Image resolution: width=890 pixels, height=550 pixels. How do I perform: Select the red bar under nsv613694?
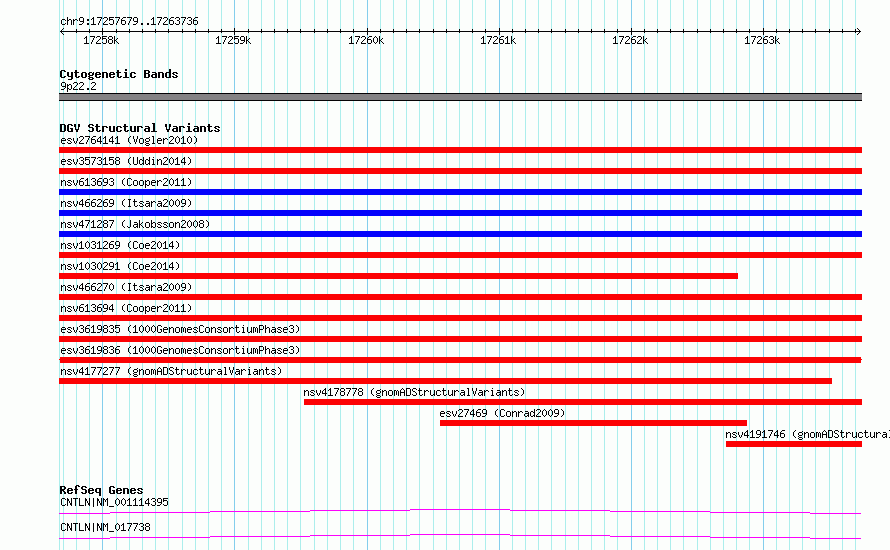click(x=460, y=318)
